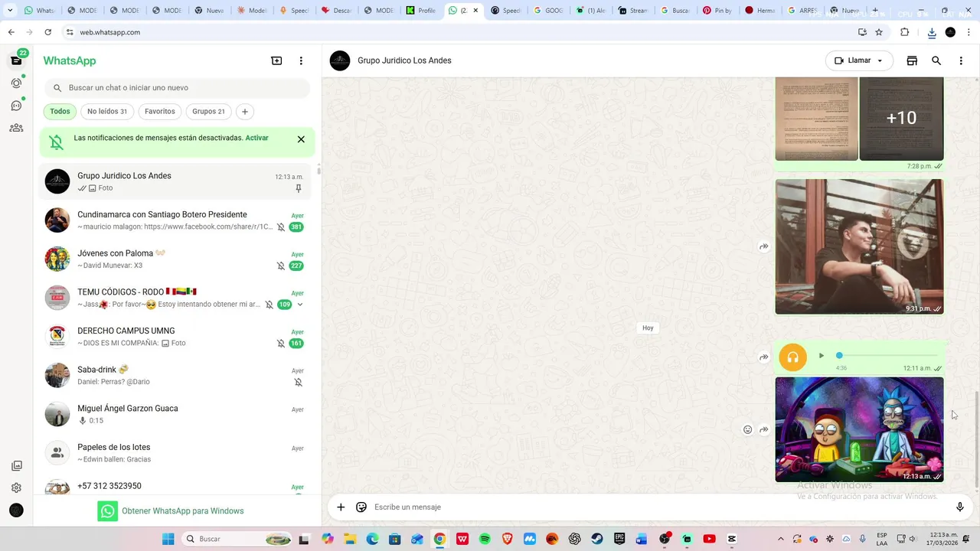Open TEMU CÓDIGOS - RODO chat

(x=175, y=298)
